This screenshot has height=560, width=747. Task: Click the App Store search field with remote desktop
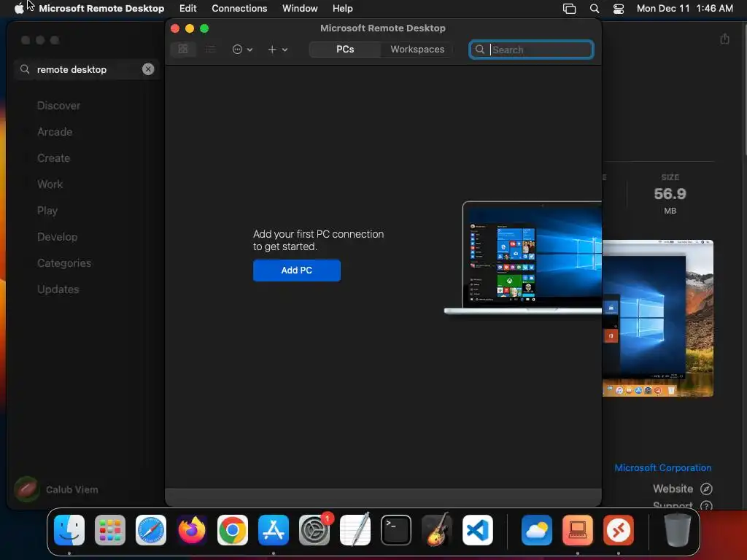coord(86,69)
